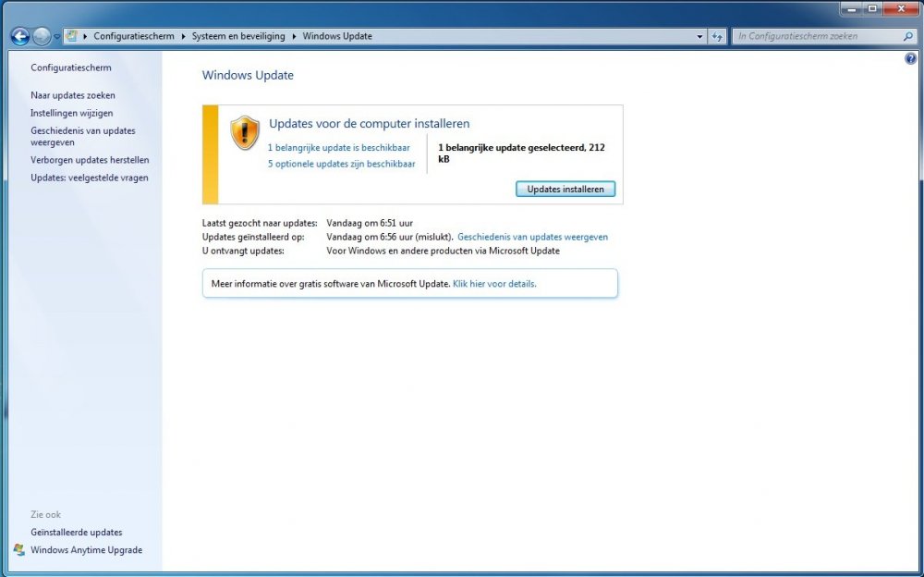Click 'Updates voor de computer installeren' heading
Image resolution: width=924 pixels, height=577 pixels.
click(x=370, y=124)
